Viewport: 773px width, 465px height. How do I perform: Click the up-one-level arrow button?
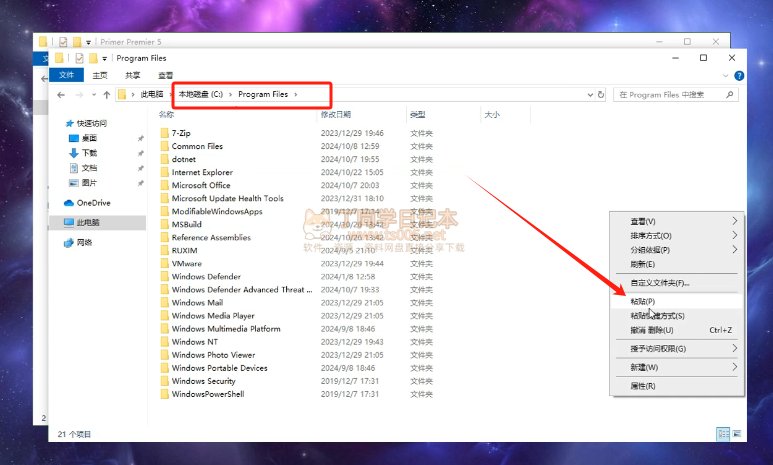coord(107,95)
